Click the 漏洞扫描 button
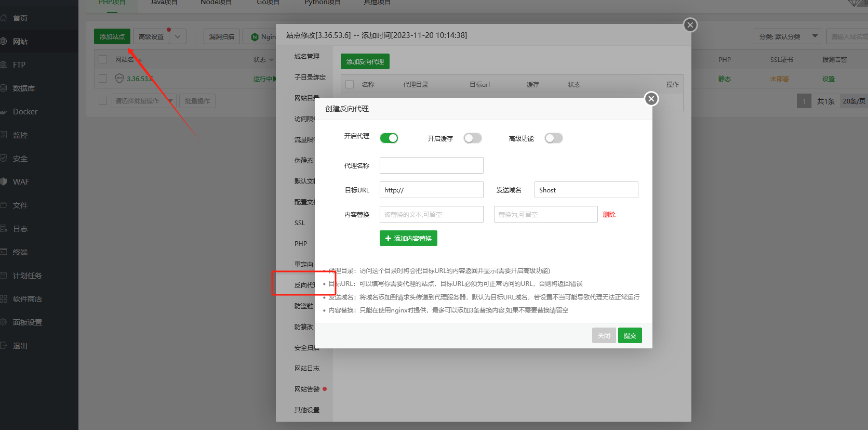 pyautogui.click(x=222, y=37)
